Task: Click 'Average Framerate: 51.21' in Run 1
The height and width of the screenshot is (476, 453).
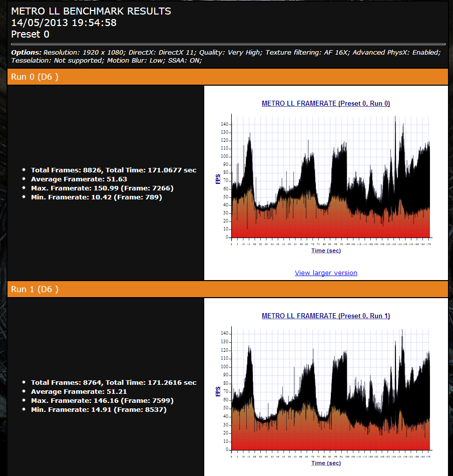Action: pos(79,392)
